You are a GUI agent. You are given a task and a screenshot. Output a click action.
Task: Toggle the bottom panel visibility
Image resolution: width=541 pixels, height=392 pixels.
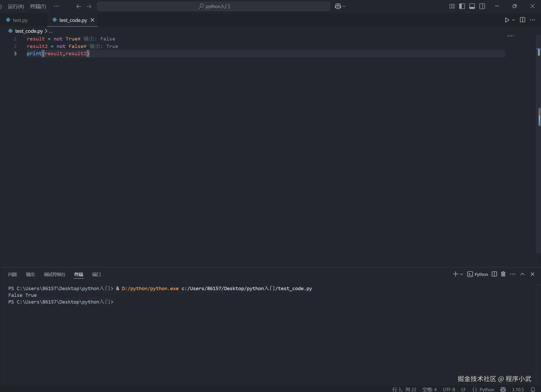coord(472,6)
